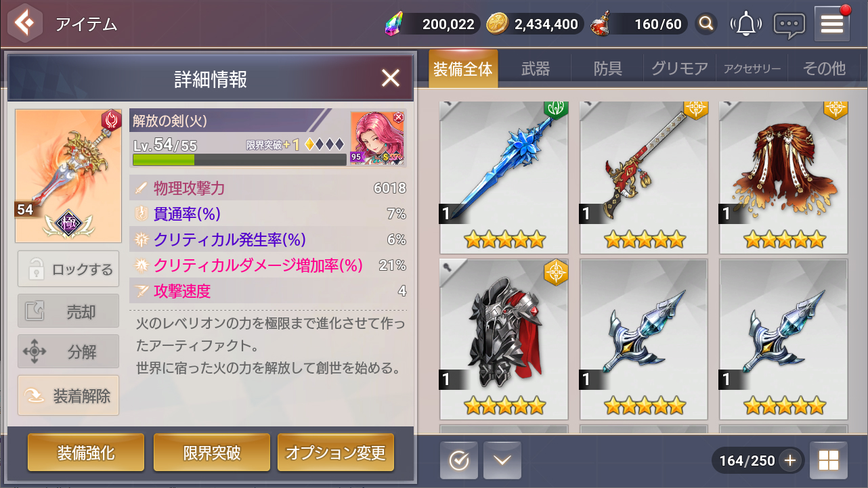Toggle multi-select checkmark button
The width and height of the screenshot is (868, 488).
point(459,460)
